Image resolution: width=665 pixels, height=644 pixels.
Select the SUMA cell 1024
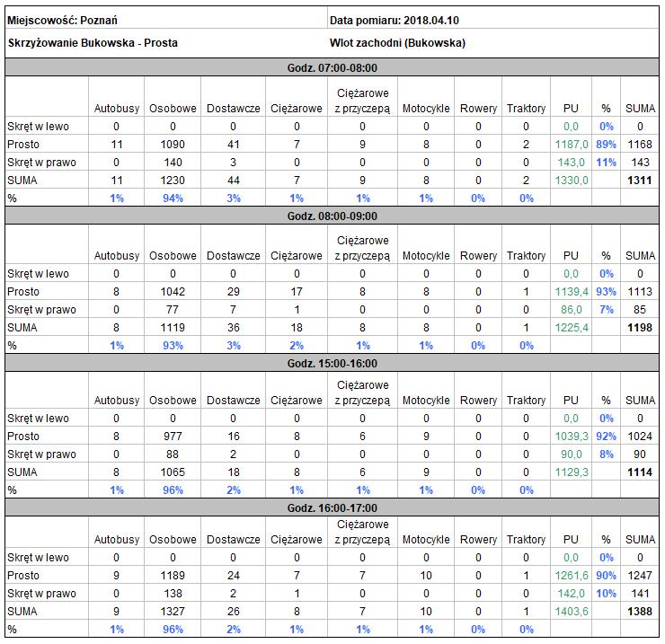point(640,437)
